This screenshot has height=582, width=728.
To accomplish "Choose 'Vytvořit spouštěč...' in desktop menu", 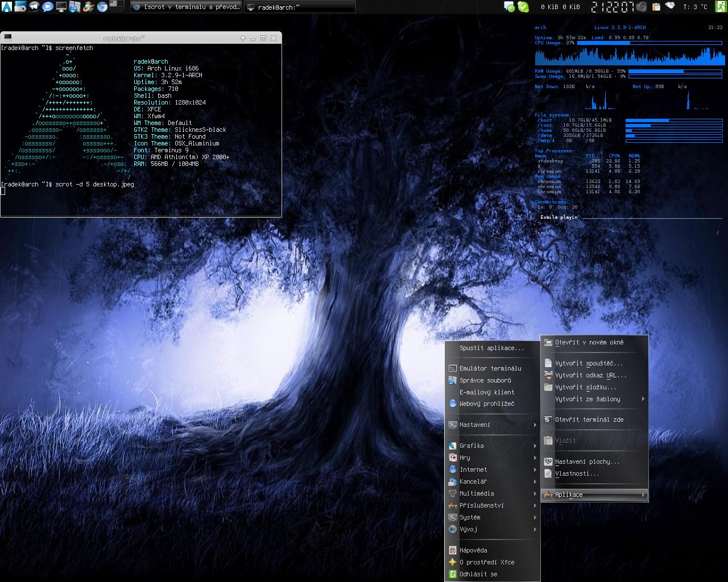I will click(594, 363).
